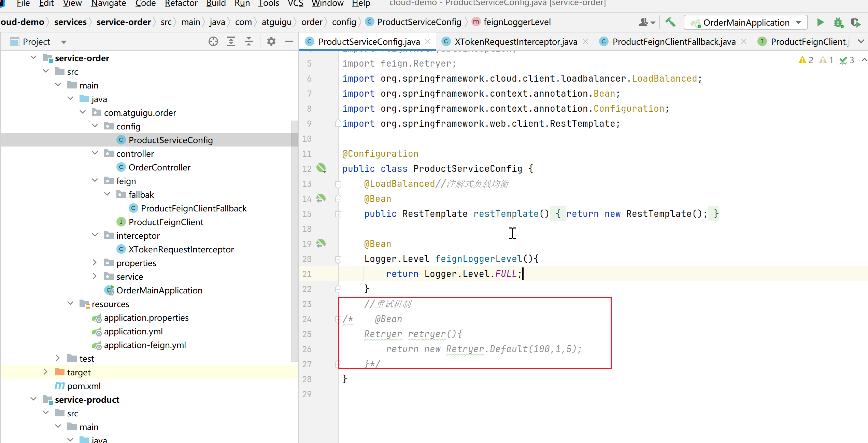Click the green Run button
This screenshot has width=868, height=443.
pyautogui.click(x=820, y=23)
